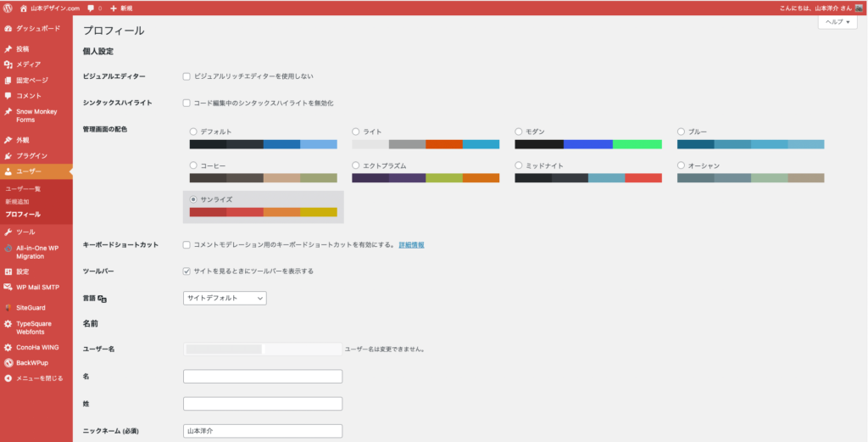868x442 pixels.
Task: Select the エクトプラズム color scheme radio
Action: pos(356,165)
